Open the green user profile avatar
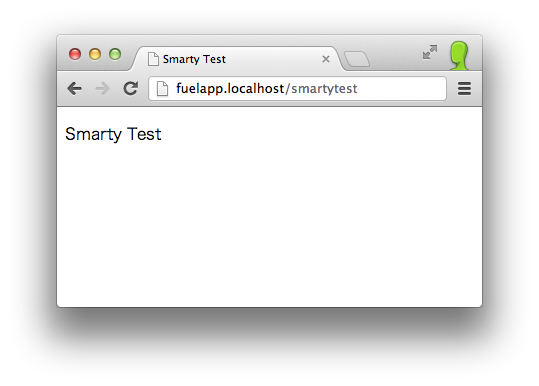This screenshot has height=386, width=539. [459, 56]
